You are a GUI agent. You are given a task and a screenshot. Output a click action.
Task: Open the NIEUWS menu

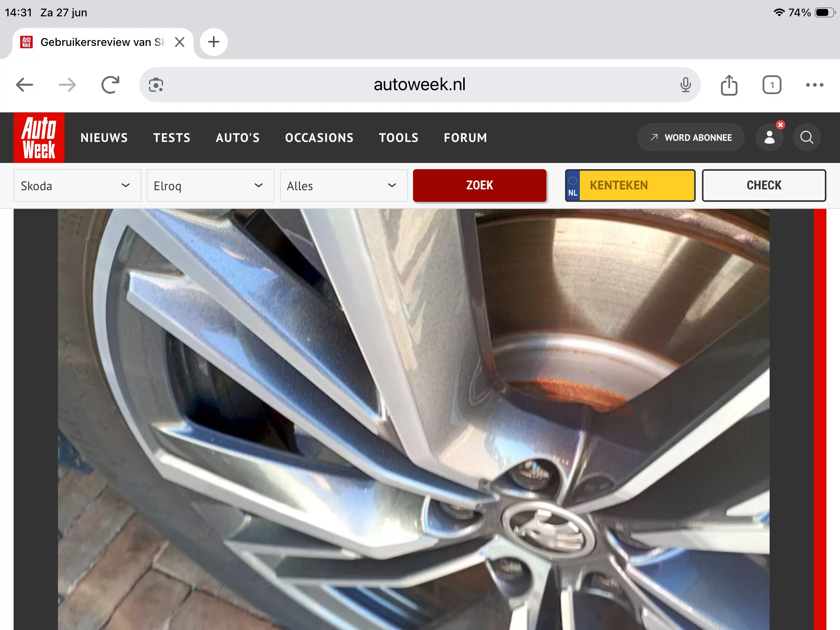(104, 138)
